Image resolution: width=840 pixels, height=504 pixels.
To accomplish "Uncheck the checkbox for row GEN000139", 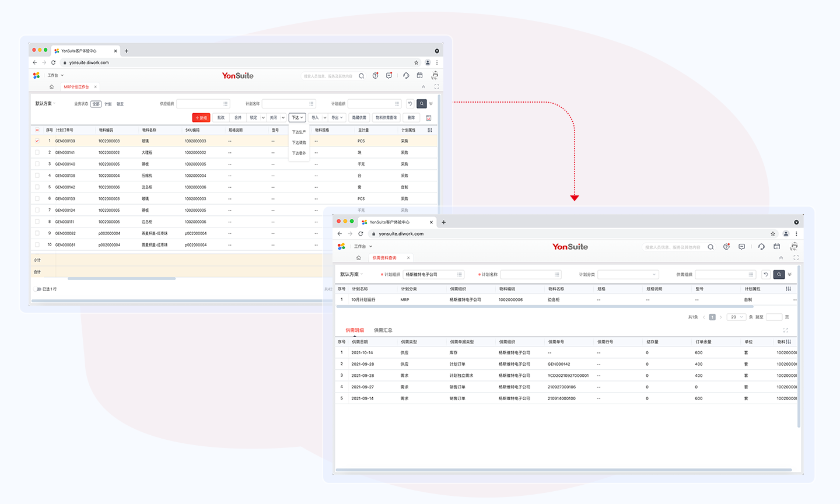I will click(37, 141).
